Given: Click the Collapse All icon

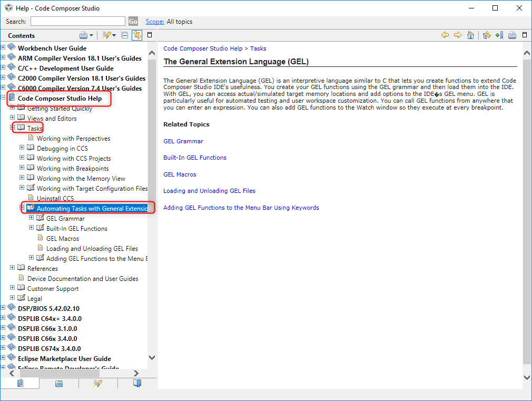Looking at the screenshot, I should point(124,35).
